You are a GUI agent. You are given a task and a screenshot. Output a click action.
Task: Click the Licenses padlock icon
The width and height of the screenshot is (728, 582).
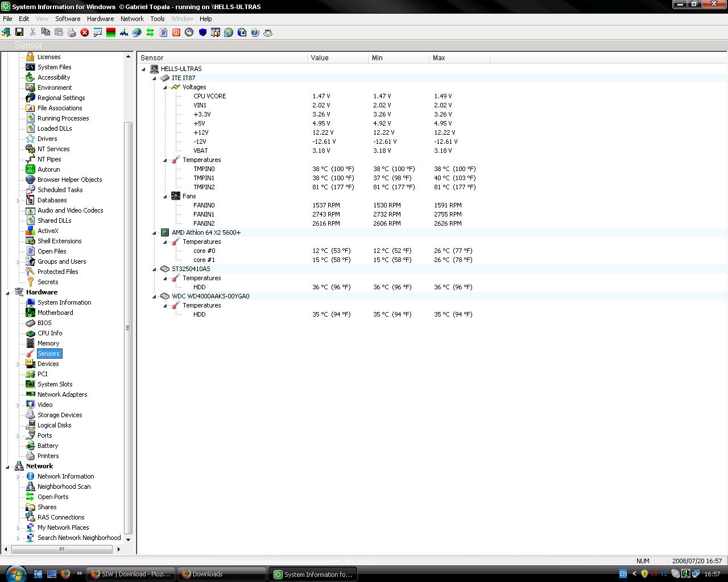[30, 57]
